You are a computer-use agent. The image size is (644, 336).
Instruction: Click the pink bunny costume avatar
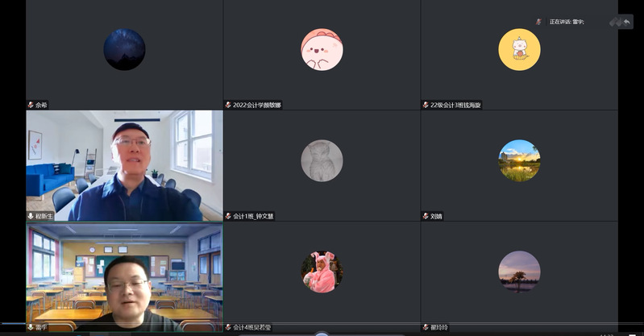point(322,272)
